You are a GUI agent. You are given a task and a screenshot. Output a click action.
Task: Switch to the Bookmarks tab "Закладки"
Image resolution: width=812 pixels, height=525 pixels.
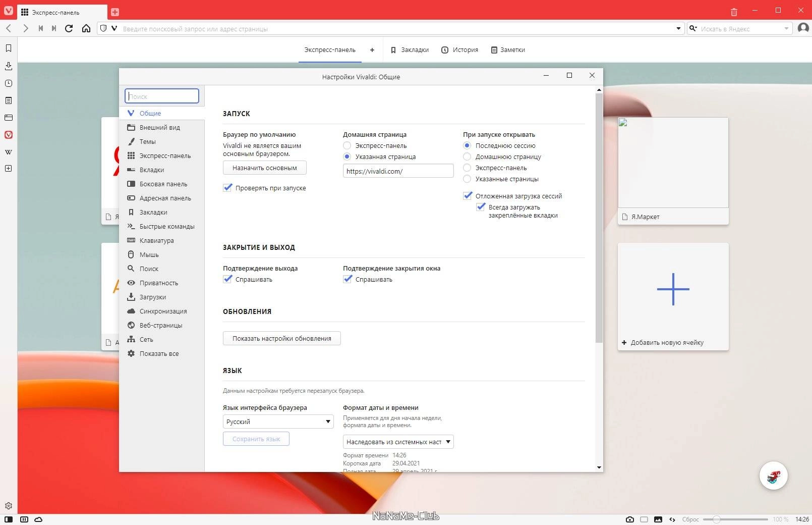coord(410,50)
